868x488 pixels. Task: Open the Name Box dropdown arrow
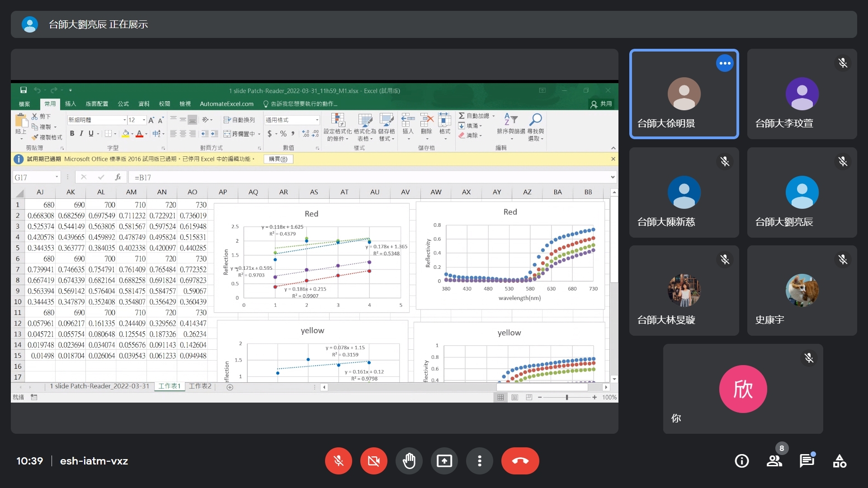point(57,177)
